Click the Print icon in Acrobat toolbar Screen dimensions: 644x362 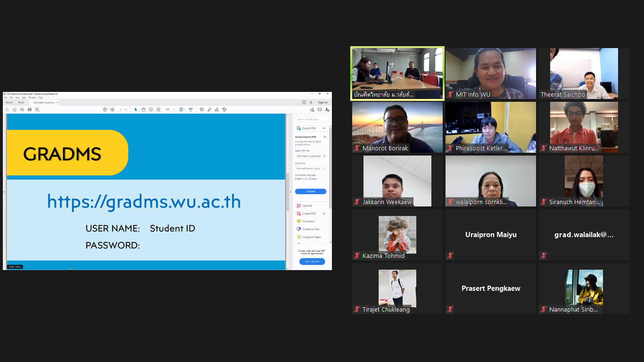click(30, 109)
